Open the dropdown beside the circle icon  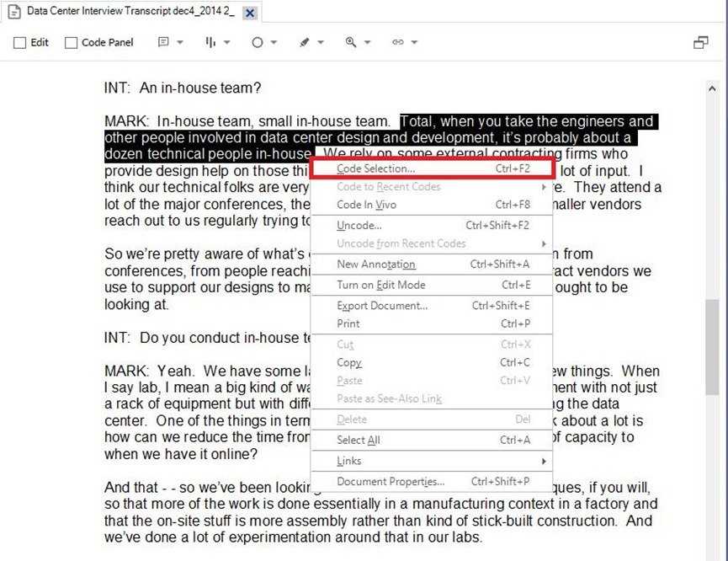(274, 42)
